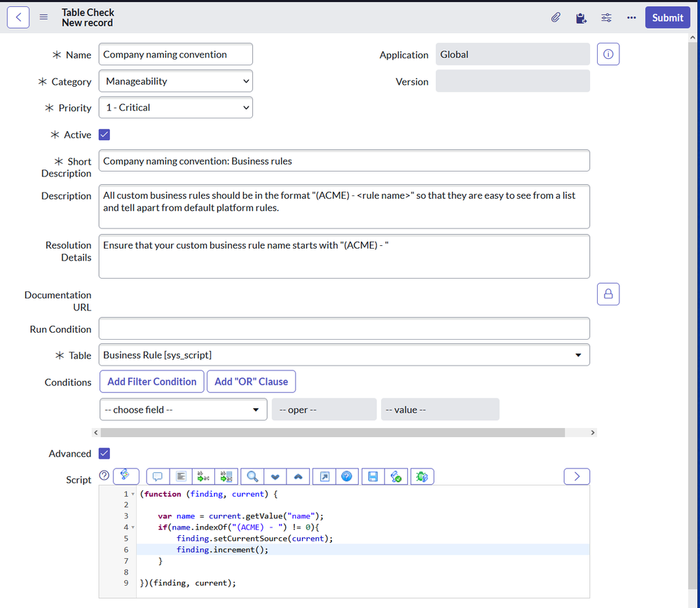Click the empty Version field
This screenshot has height=608, width=700.
point(513,81)
